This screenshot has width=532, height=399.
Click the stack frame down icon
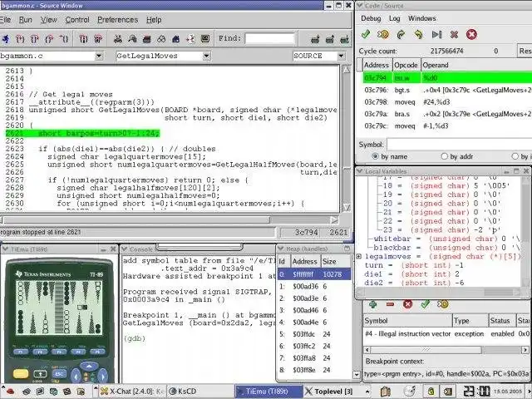[315, 39]
